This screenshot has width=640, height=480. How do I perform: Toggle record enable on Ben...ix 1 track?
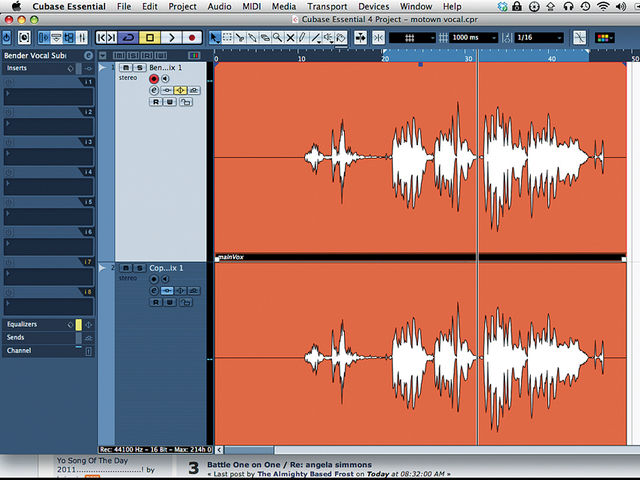[154, 79]
